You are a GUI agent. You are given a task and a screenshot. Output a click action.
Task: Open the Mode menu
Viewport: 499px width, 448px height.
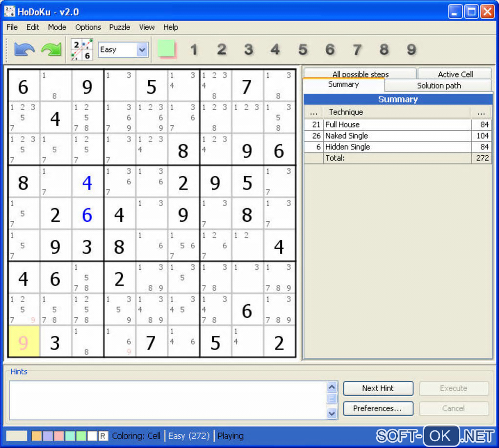click(57, 27)
